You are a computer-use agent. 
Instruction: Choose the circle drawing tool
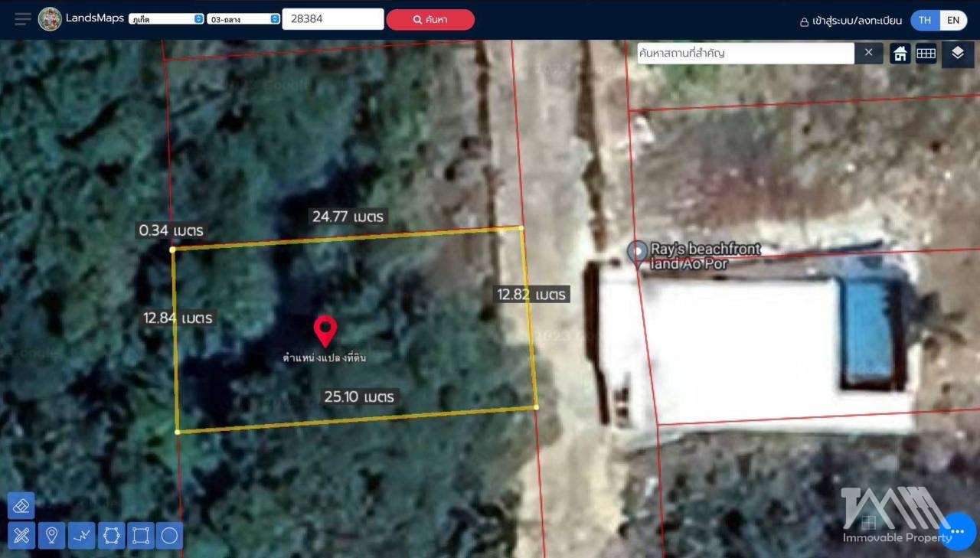[x=170, y=536]
